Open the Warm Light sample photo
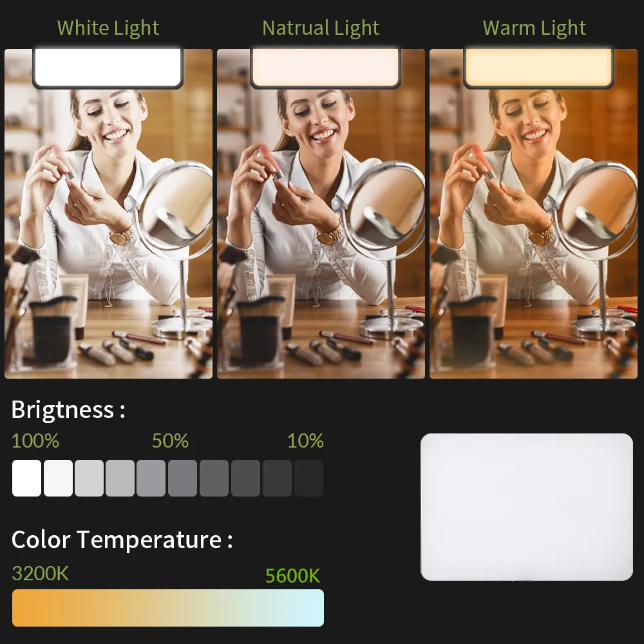Viewport: 644px width, 644px height. (x=533, y=214)
